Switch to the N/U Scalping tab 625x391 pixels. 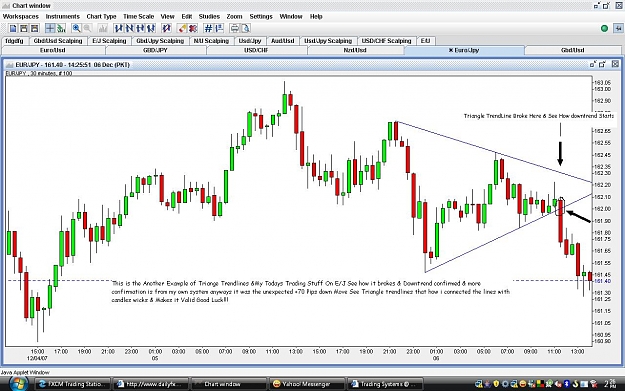pyautogui.click(x=211, y=41)
